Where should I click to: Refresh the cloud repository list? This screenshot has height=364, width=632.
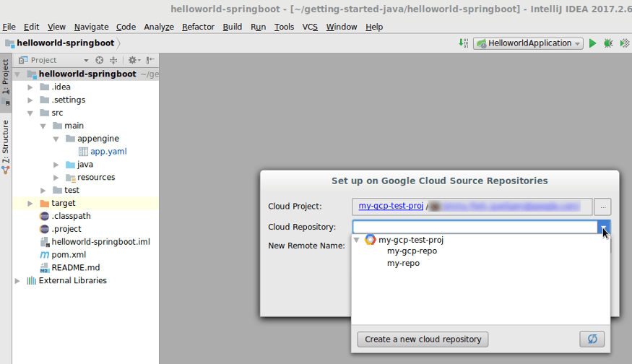coord(592,339)
